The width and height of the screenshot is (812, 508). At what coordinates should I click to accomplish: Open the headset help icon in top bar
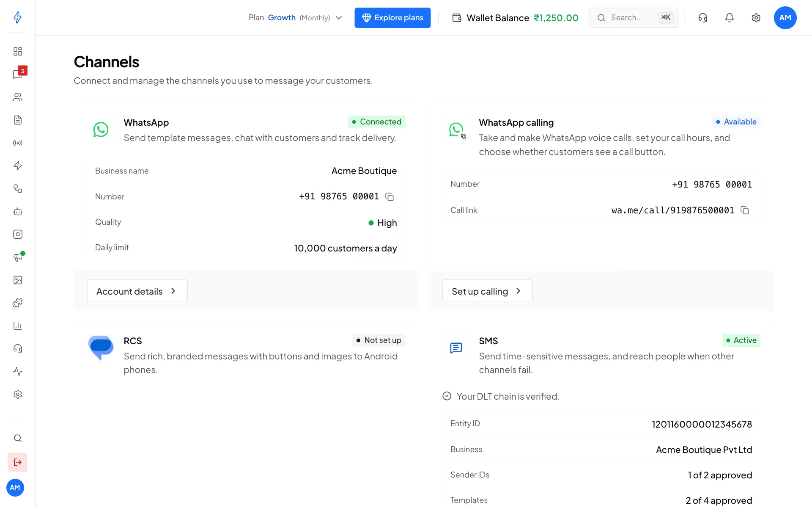[x=703, y=18]
